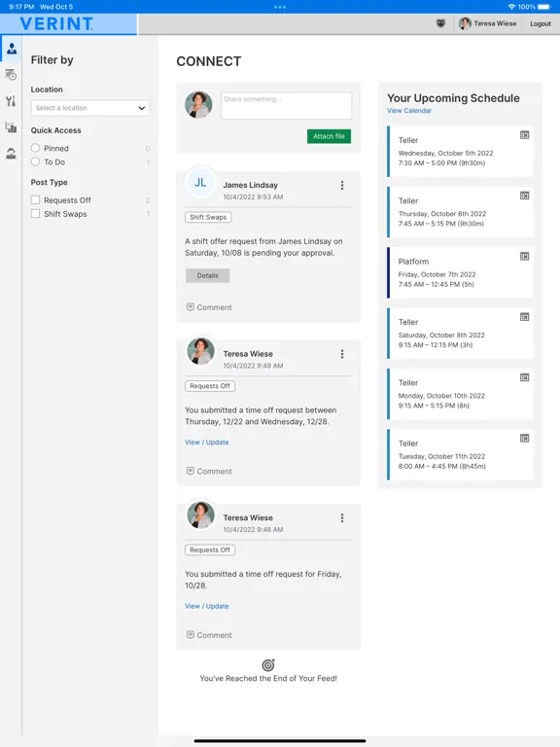Viewport: 560px width, 747px height.
Task: Open the chart reports icon in sidebar
Action: pos(11,127)
